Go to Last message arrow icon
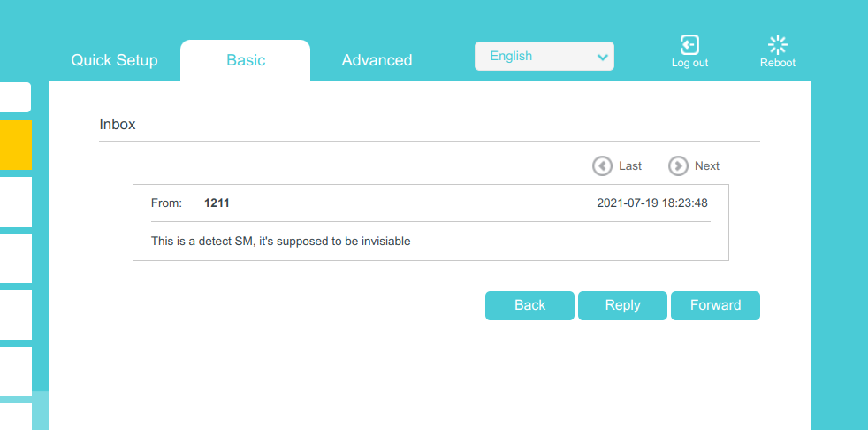 coord(602,165)
